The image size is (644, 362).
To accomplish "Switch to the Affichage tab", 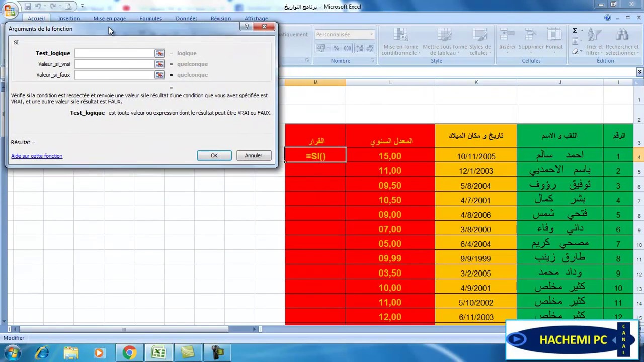I will (256, 19).
